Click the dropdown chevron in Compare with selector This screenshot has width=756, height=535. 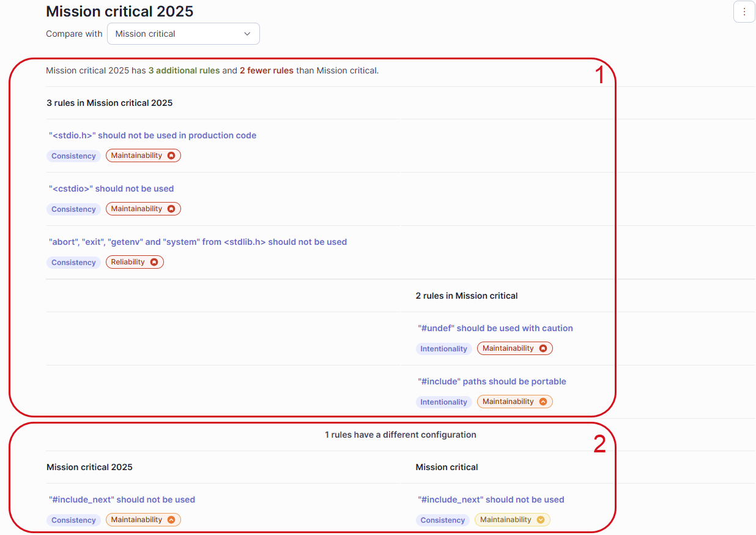click(247, 34)
